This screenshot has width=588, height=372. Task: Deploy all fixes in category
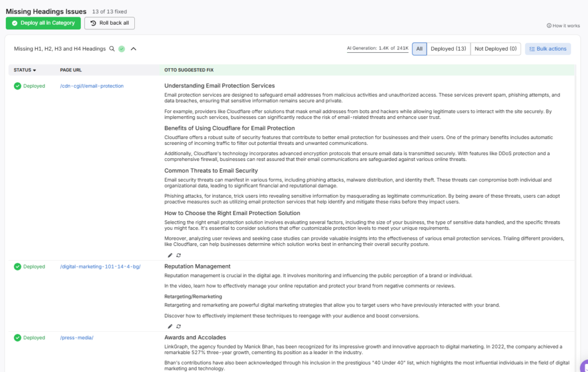[43, 23]
